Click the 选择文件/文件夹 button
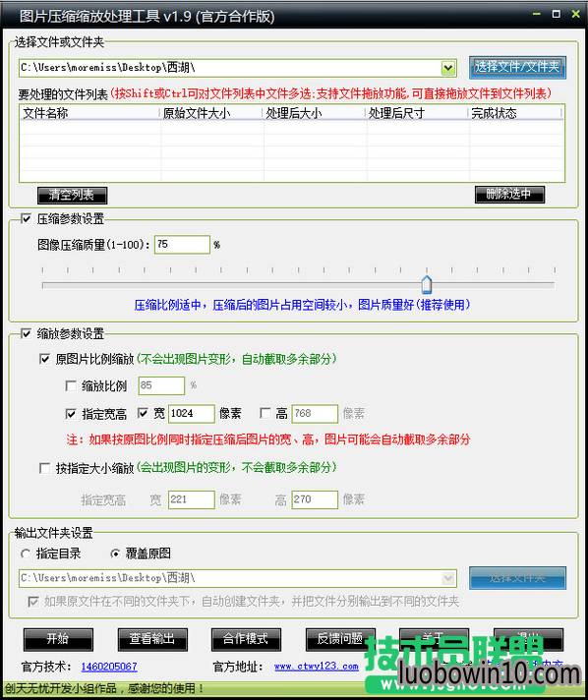Screen dimensions: 588x700 click(x=517, y=68)
